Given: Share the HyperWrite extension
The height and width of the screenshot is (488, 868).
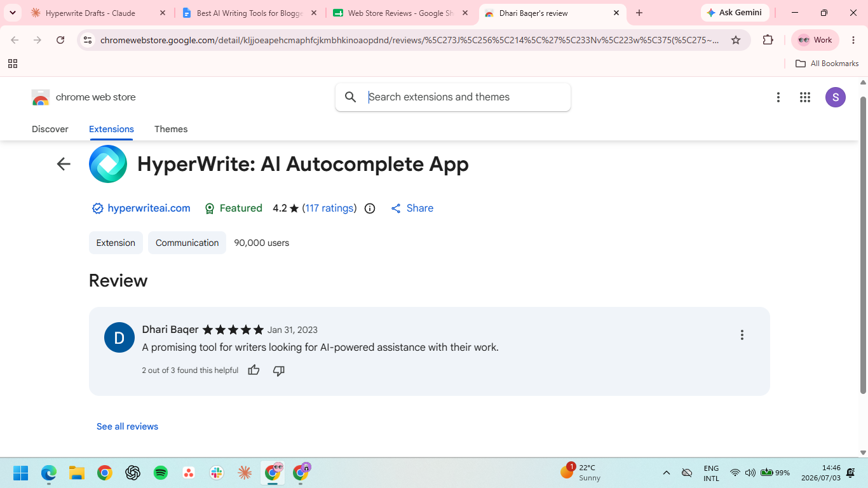Looking at the screenshot, I should tap(412, 208).
